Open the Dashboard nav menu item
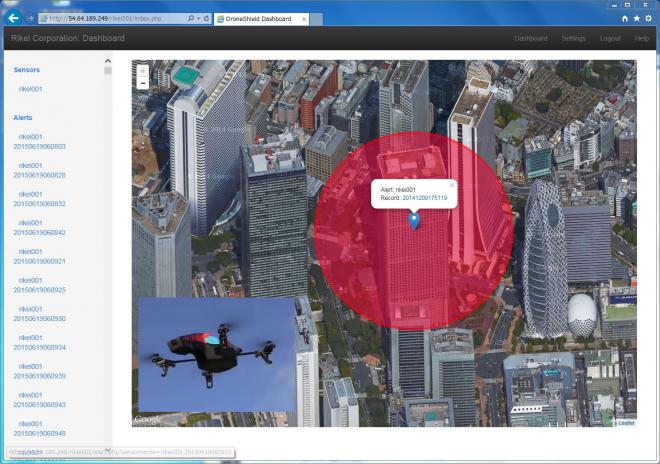Image resolution: width=660 pixels, height=464 pixels. (531, 38)
